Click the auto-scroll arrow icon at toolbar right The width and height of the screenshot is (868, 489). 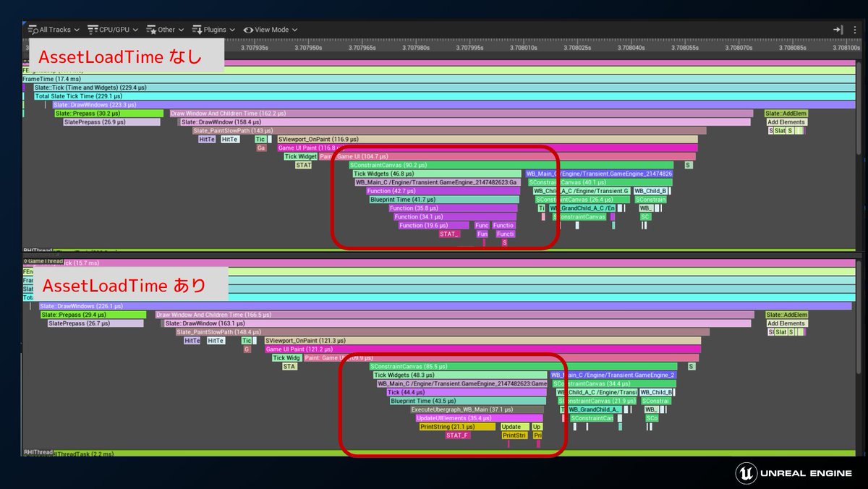tap(838, 30)
